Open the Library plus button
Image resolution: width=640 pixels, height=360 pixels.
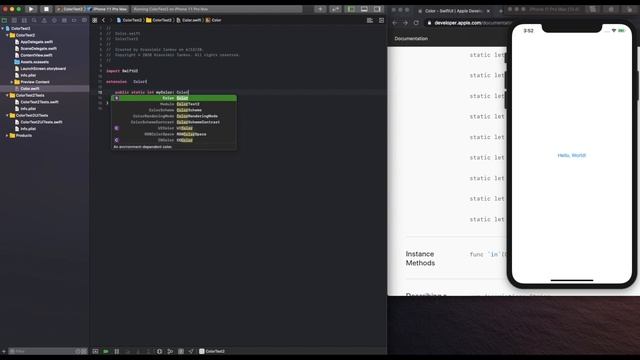click(x=320, y=9)
